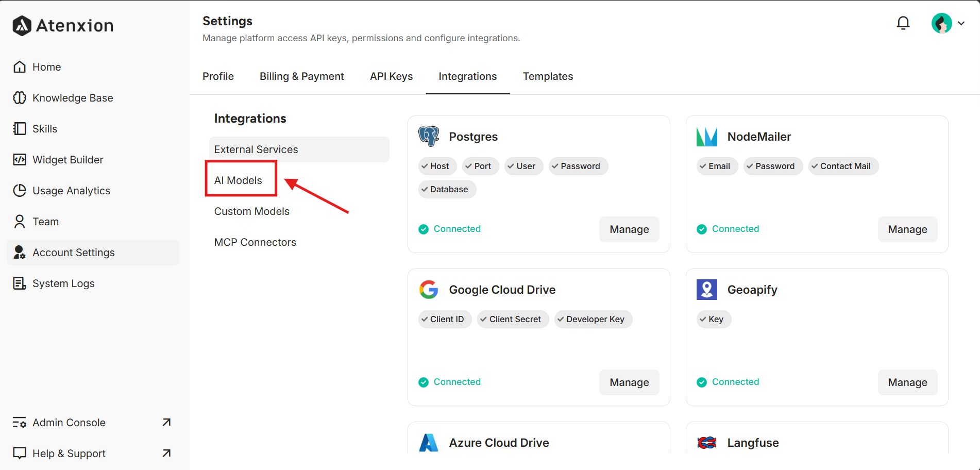Image resolution: width=980 pixels, height=470 pixels.
Task: Click the Help & Support chat icon
Action: (20, 454)
